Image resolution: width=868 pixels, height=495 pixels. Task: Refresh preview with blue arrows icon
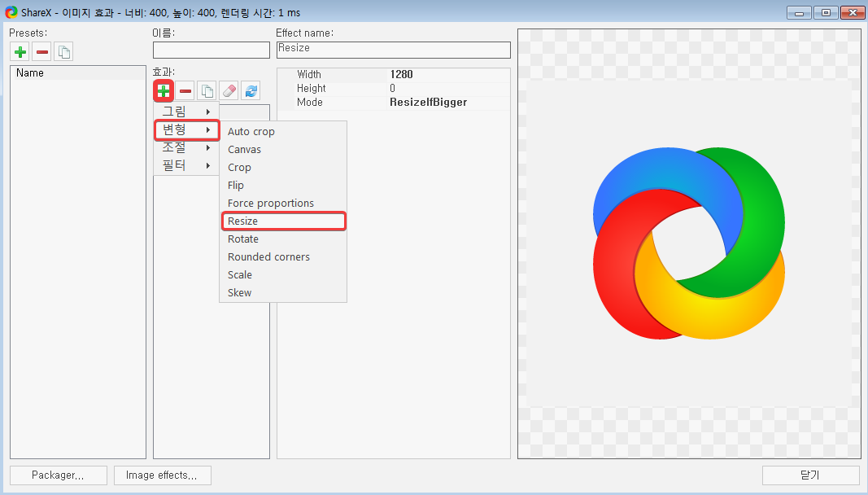coord(251,91)
